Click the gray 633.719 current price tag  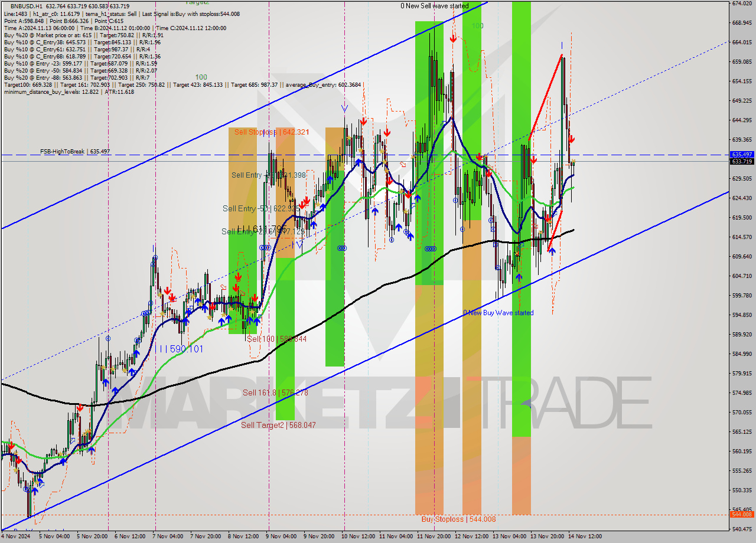click(742, 161)
